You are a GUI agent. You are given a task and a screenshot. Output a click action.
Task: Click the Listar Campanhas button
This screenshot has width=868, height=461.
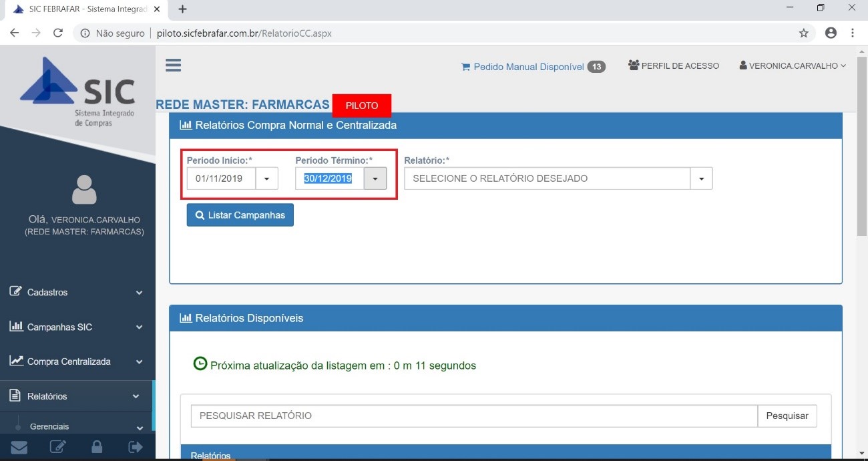click(240, 215)
